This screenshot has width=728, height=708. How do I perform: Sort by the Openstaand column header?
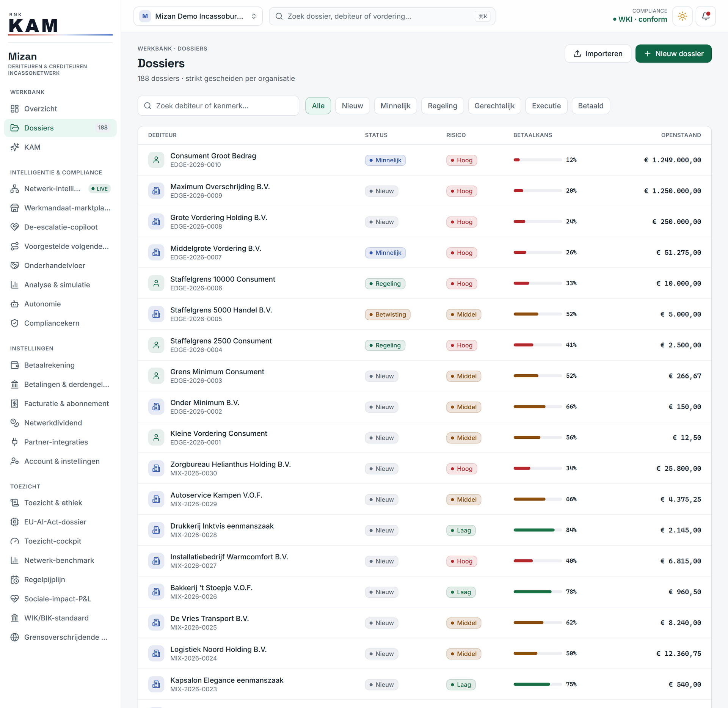point(681,135)
